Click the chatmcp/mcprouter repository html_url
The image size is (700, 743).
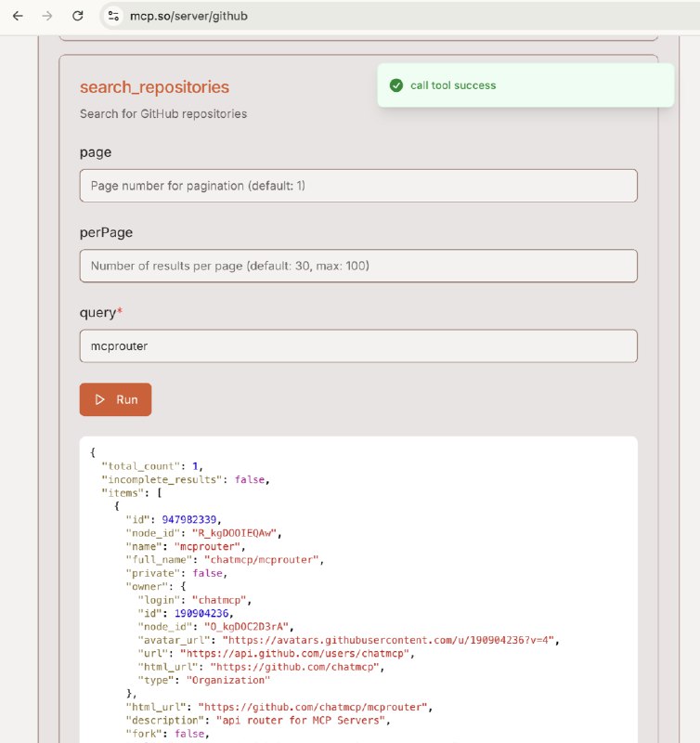point(315,707)
